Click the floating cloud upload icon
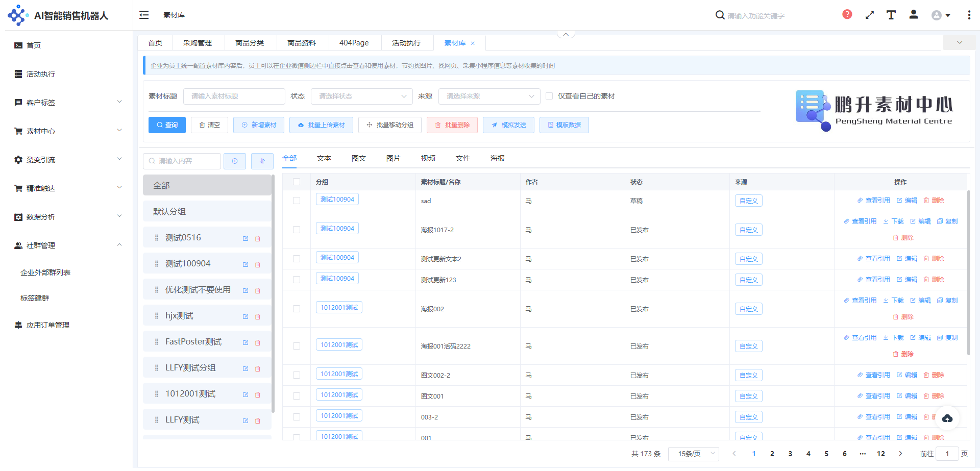Image resolution: width=980 pixels, height=471 pixels. click(x=947, y=418)
